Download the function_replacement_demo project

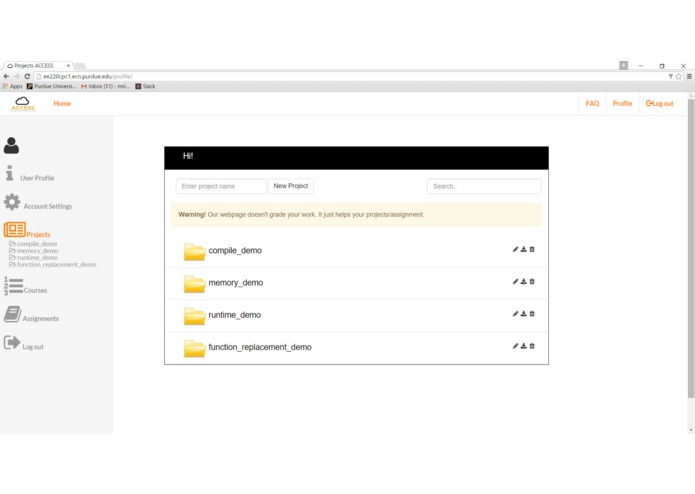point(523,346)
